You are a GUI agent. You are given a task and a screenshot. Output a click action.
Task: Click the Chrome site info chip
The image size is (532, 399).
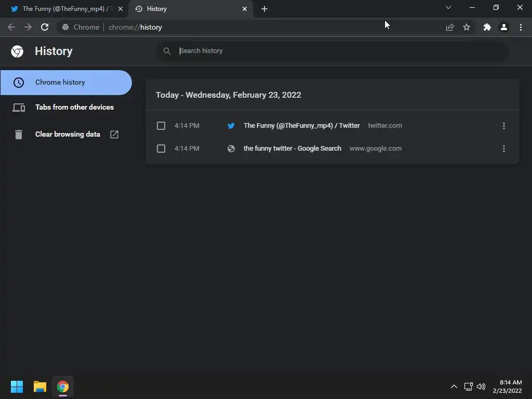click(x=81, y=27)
